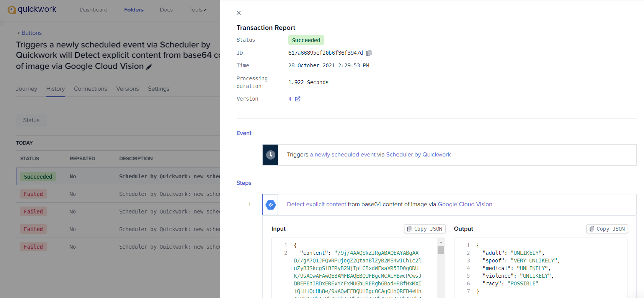This screenshot has width=644, height=298.
Task: Click "adult": "UNLIKELY" line in Output
Action: pos(513,253)
